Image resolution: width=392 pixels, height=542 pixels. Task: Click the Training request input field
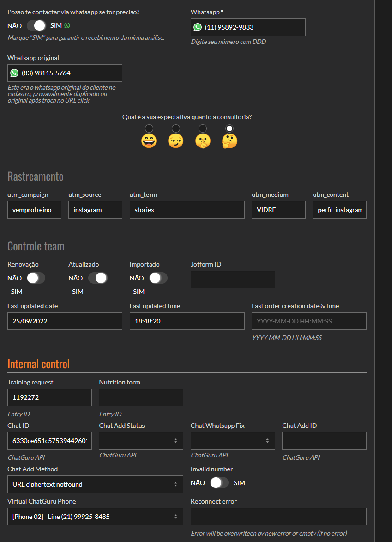[x=50, y=397]
